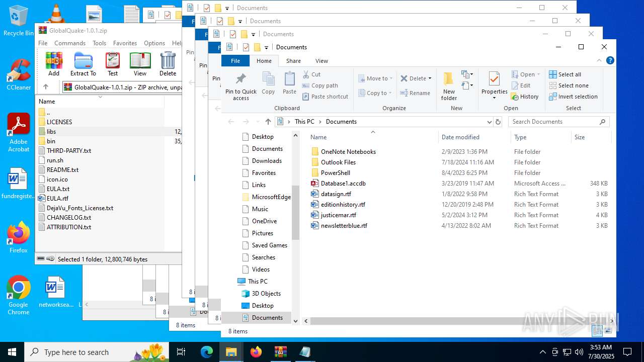
Task: Open WinRAR Favorites menu
Action: 125,43
